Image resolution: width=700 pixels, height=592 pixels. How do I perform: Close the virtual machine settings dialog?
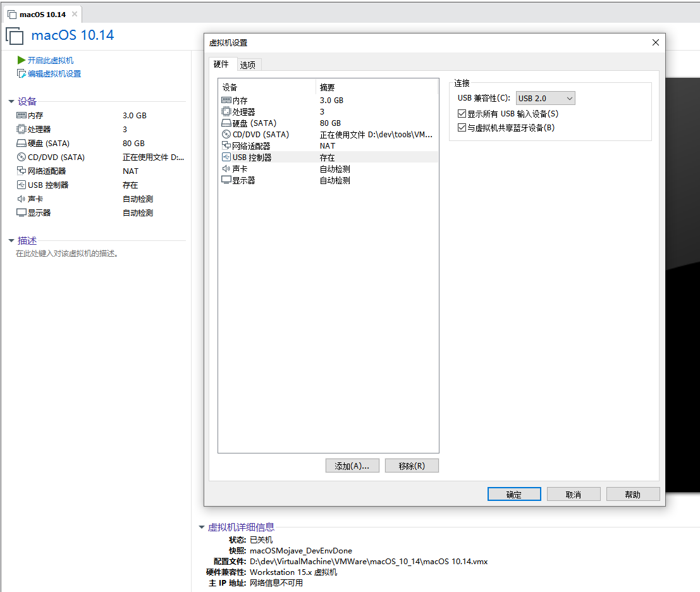coord(655,42)
